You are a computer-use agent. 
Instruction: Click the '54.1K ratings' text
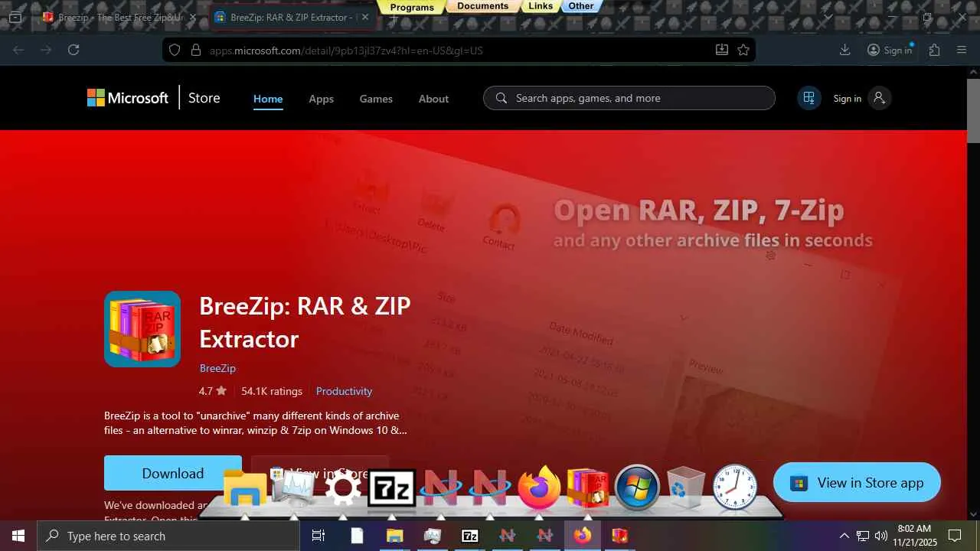(272, 391)
